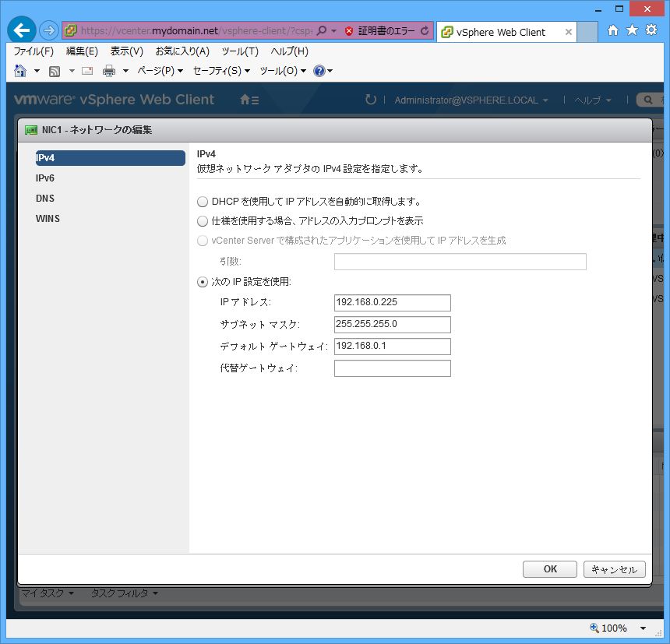
Task: Click the サブネット マスク input field
Action: coord(392,325)
